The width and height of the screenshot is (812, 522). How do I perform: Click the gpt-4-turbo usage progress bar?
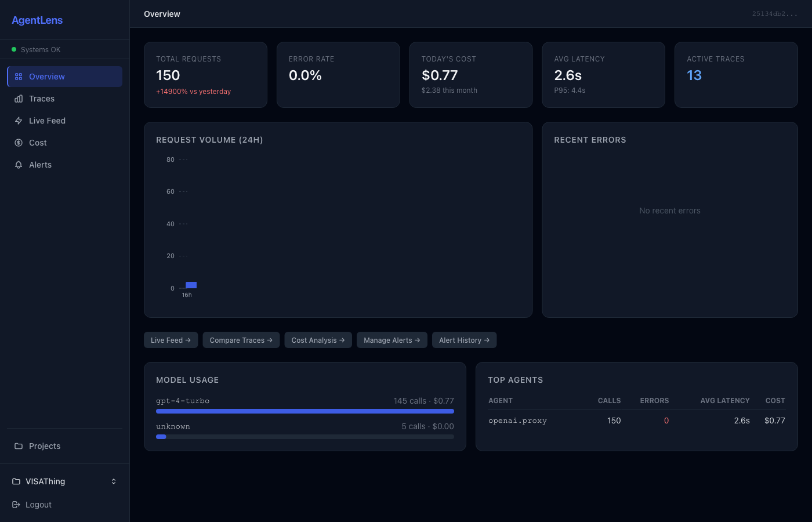tap(305, 411)
